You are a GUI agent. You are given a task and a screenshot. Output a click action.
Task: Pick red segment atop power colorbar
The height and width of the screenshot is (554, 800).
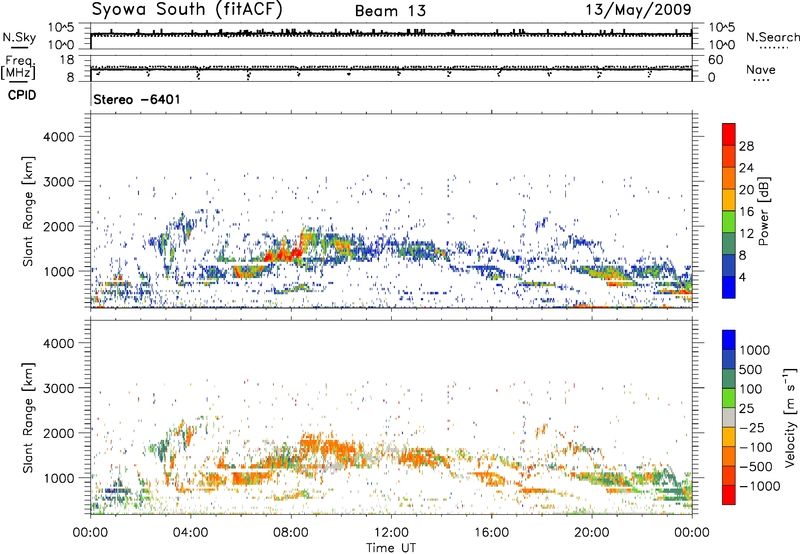coord(729,135)
